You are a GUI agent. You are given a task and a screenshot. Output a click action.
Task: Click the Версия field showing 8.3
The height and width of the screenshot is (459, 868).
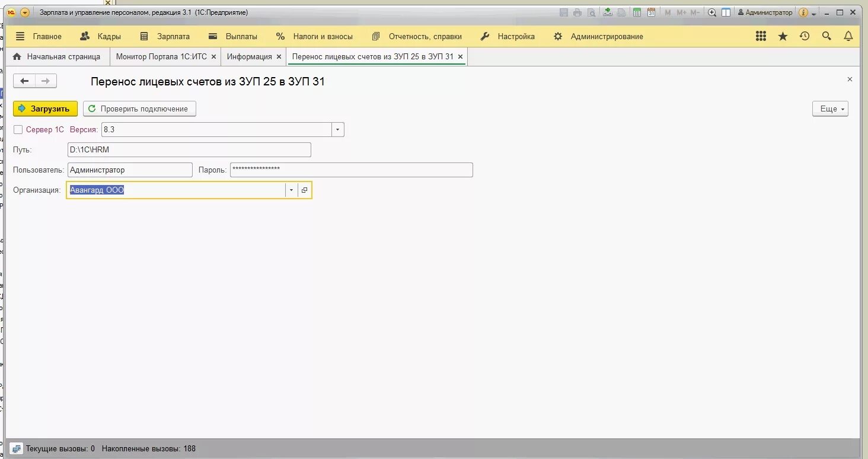pyautogui.click(x=216, y=129)
